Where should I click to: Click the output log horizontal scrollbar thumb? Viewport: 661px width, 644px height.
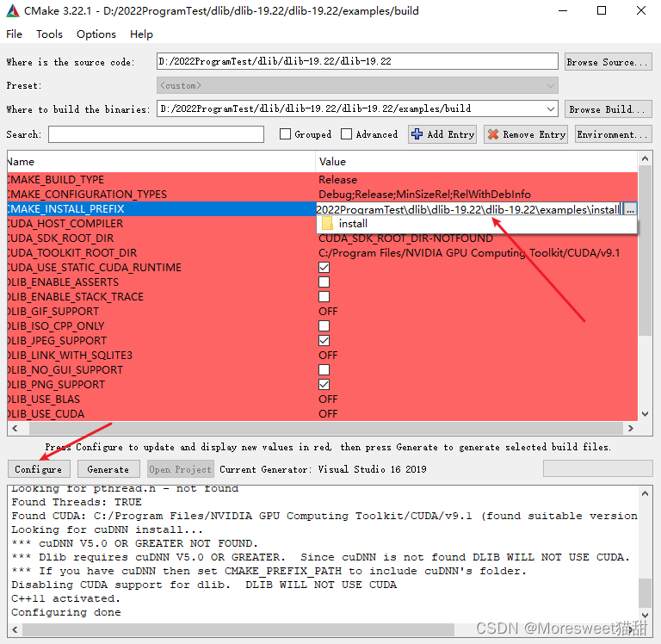(238, 629)
